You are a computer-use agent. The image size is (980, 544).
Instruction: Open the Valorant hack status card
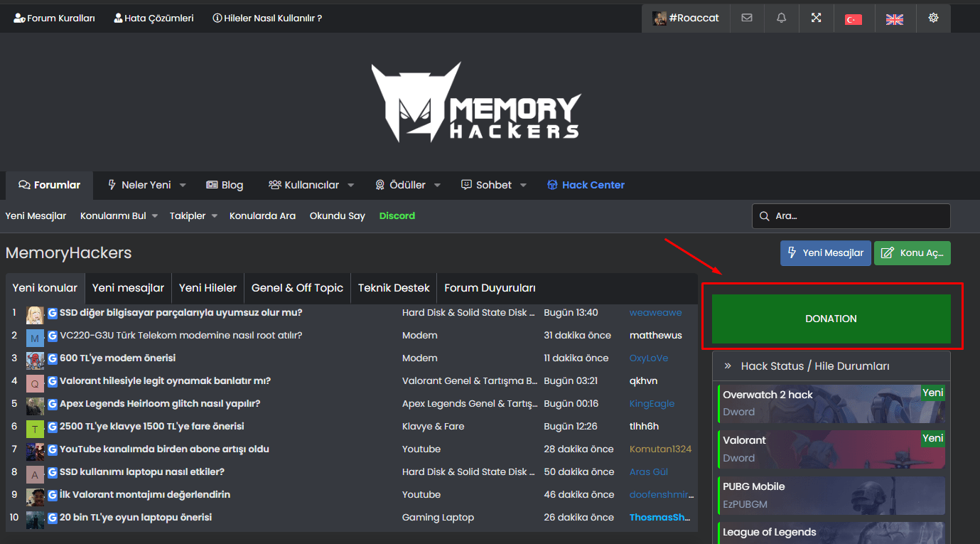(831, 449)
